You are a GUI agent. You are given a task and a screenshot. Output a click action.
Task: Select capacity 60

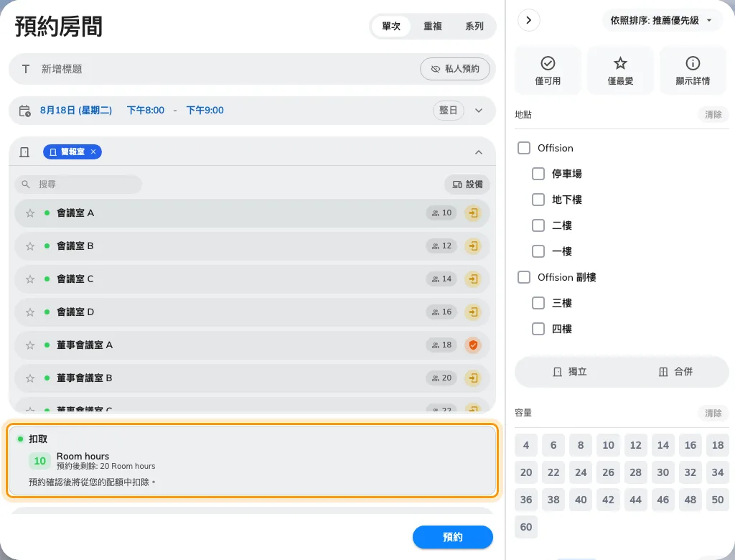point(526,527)
